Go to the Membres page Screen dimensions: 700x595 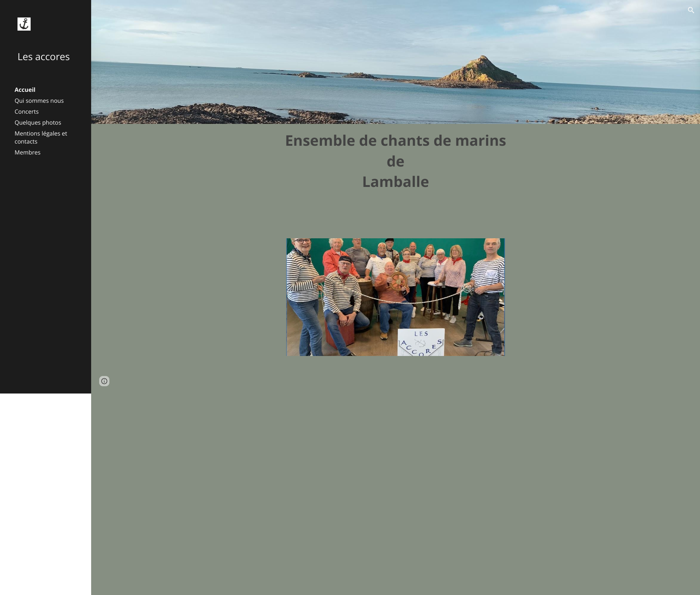click(x=27, y=152)
